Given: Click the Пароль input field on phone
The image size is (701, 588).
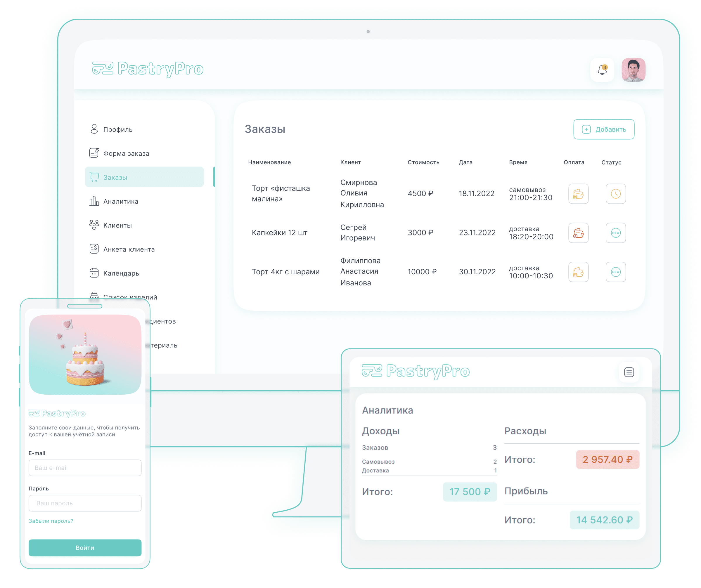Looking at the screenshot, I should (x=85, y=503).
